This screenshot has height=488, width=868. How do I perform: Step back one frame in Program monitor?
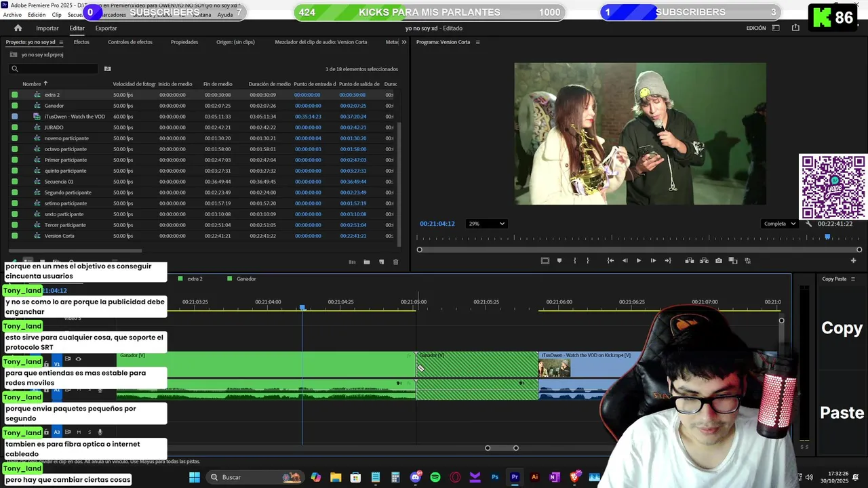tap(625, 260)
